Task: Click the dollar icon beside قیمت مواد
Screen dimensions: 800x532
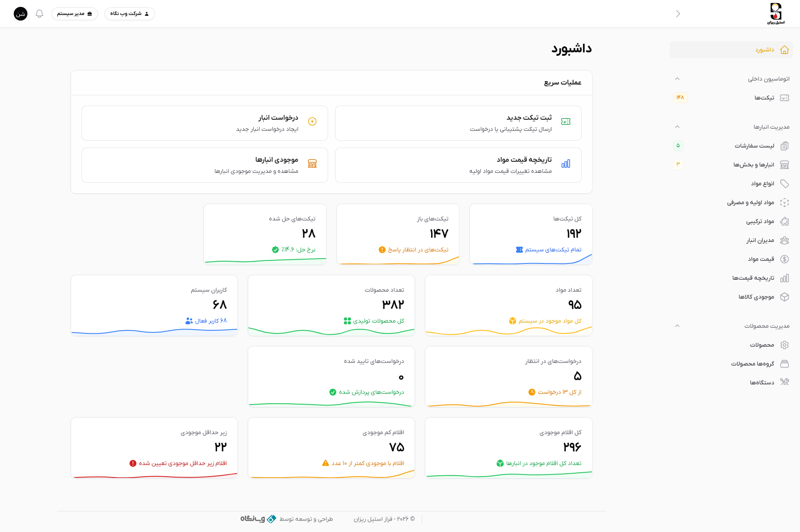Action: point(785,259)
